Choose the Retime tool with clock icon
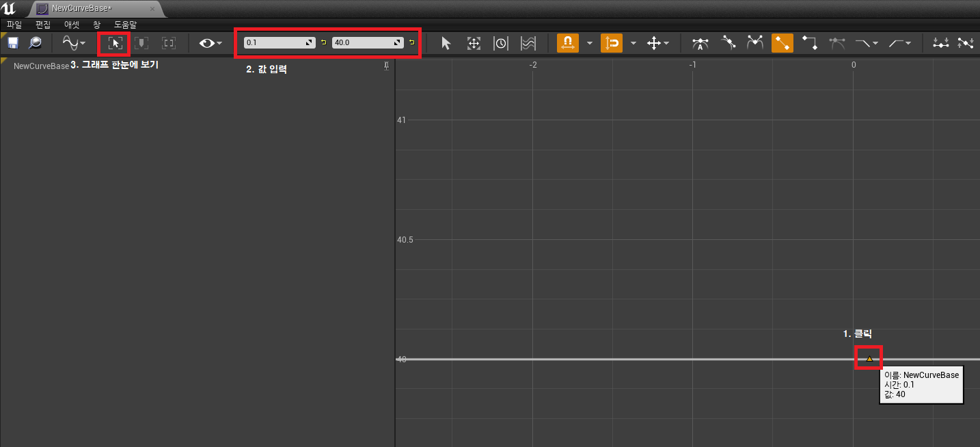 pos(501,43)
